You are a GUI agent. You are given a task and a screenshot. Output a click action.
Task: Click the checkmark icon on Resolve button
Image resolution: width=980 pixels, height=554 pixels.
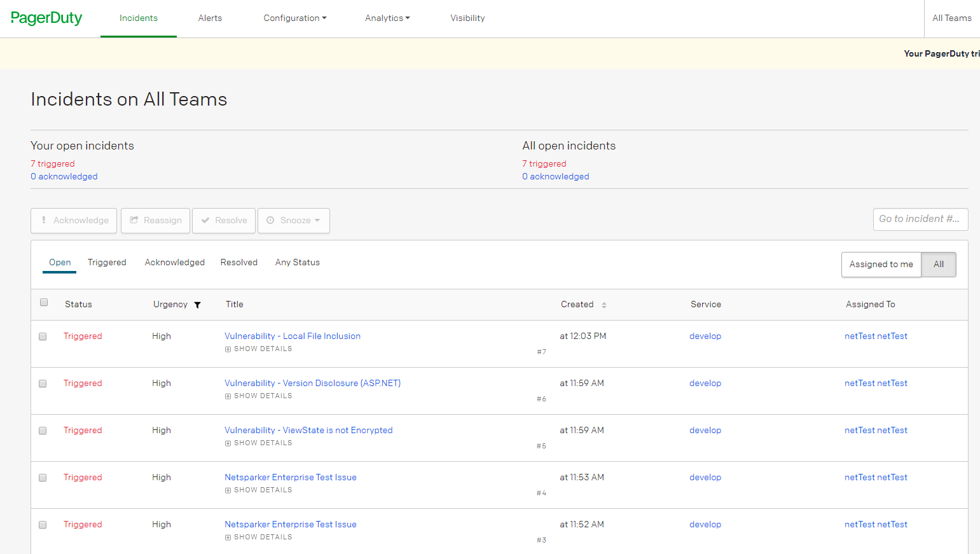click(205, 220)
